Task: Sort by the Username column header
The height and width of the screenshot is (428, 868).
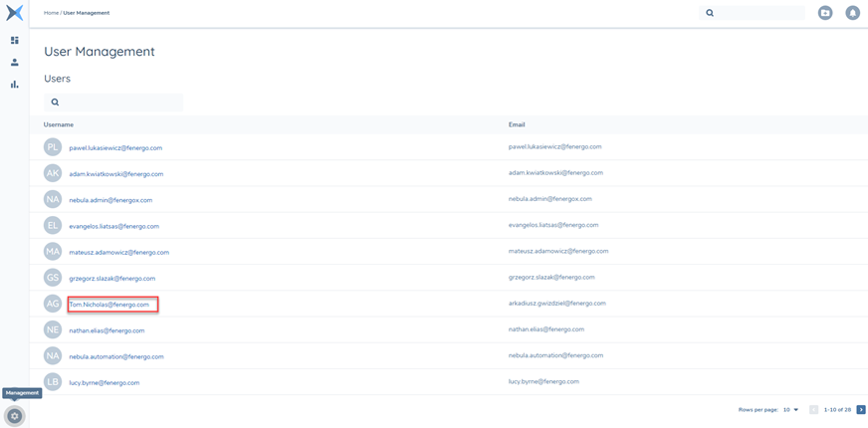Action: coord(59,124)
